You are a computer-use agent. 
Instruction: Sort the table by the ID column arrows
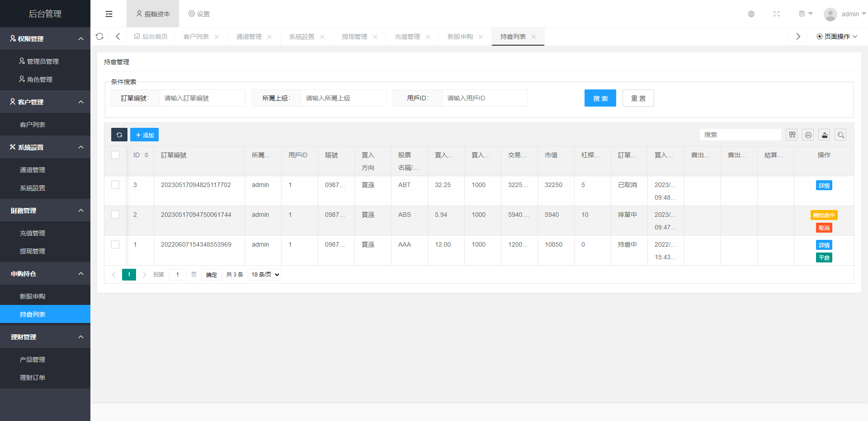146,154
